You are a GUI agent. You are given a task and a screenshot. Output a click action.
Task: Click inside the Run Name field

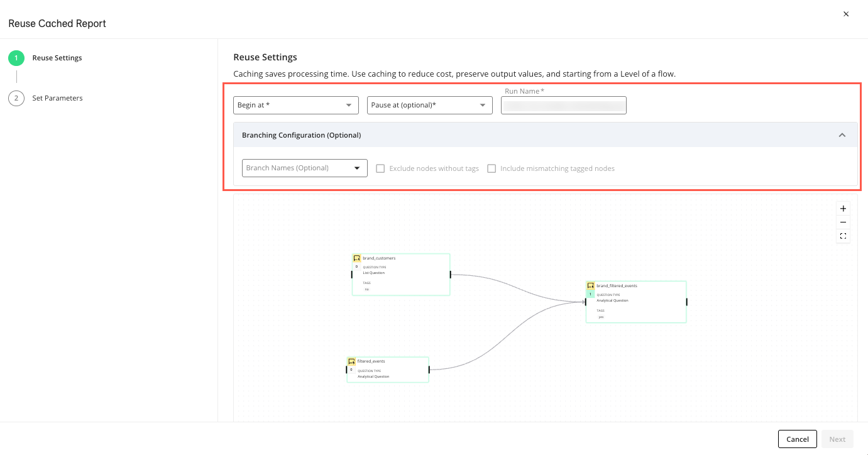pos(563,105)
